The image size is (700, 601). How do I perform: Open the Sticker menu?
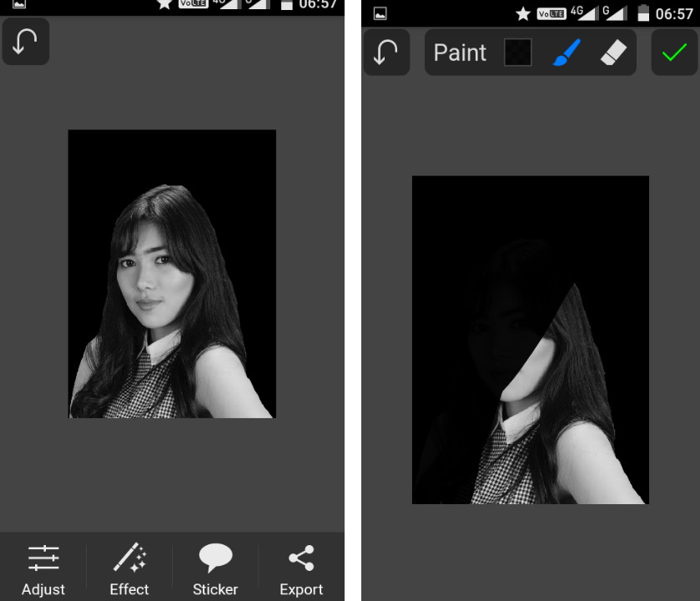(x=215, y=570)
